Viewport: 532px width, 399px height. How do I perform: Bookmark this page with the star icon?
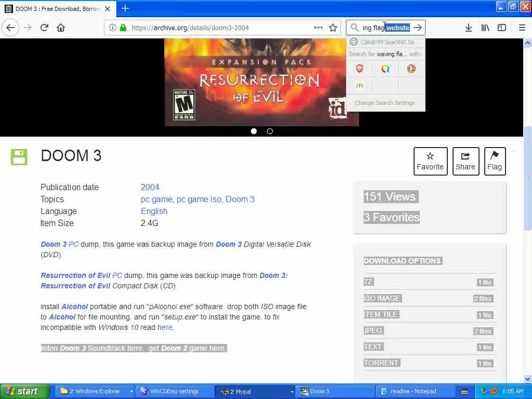click(333, 28)
